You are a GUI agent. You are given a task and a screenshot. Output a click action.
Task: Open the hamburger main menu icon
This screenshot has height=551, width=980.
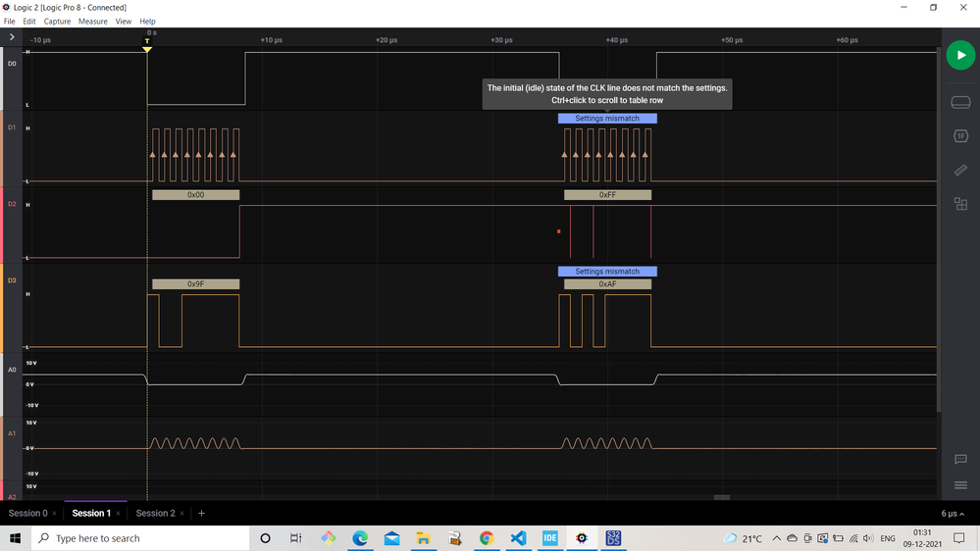tap(960, 485)
